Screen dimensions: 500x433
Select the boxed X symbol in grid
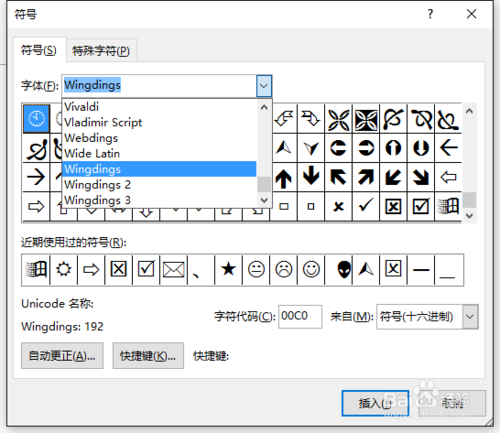pyautogui.click(x=393, y=207)
